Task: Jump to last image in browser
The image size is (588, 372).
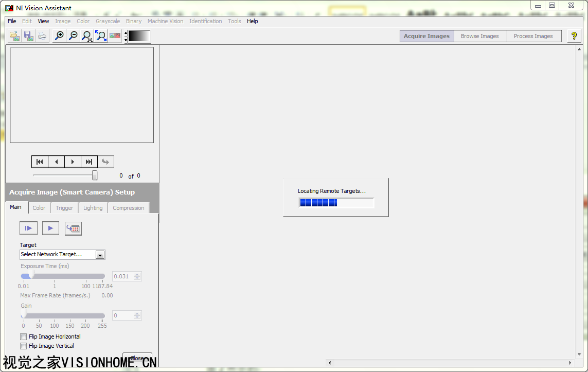Action: point(89,162)
